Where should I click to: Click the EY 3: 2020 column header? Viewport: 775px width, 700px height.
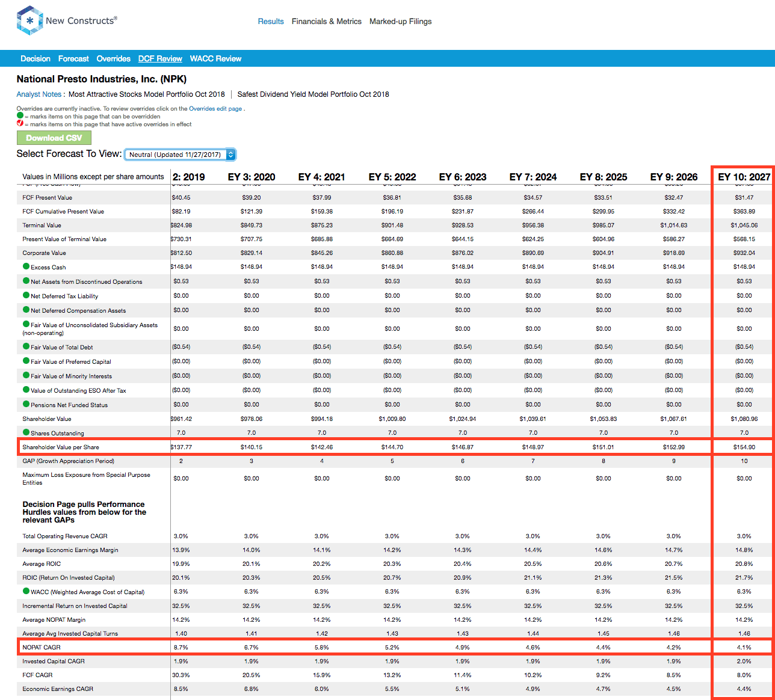point(252,177)
